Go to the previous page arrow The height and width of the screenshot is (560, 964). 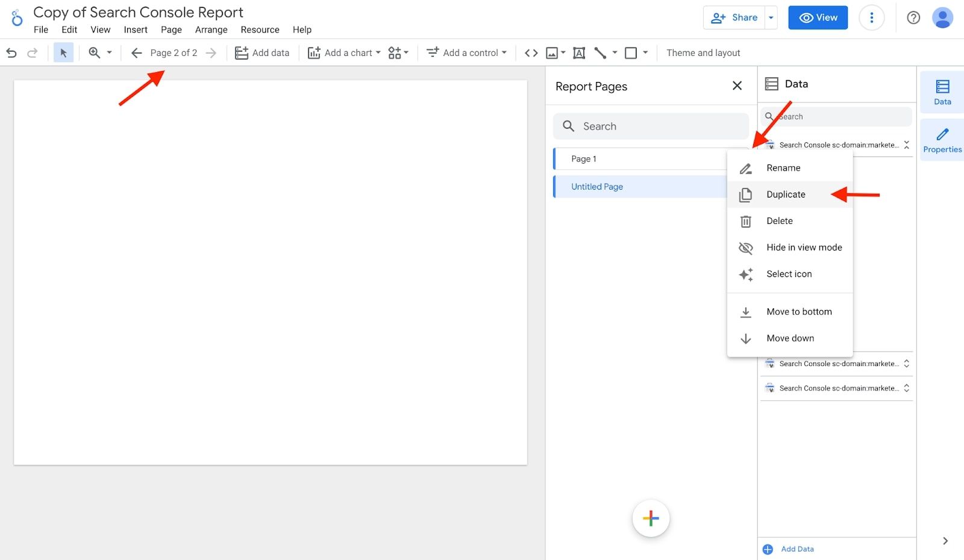point(137,53)
